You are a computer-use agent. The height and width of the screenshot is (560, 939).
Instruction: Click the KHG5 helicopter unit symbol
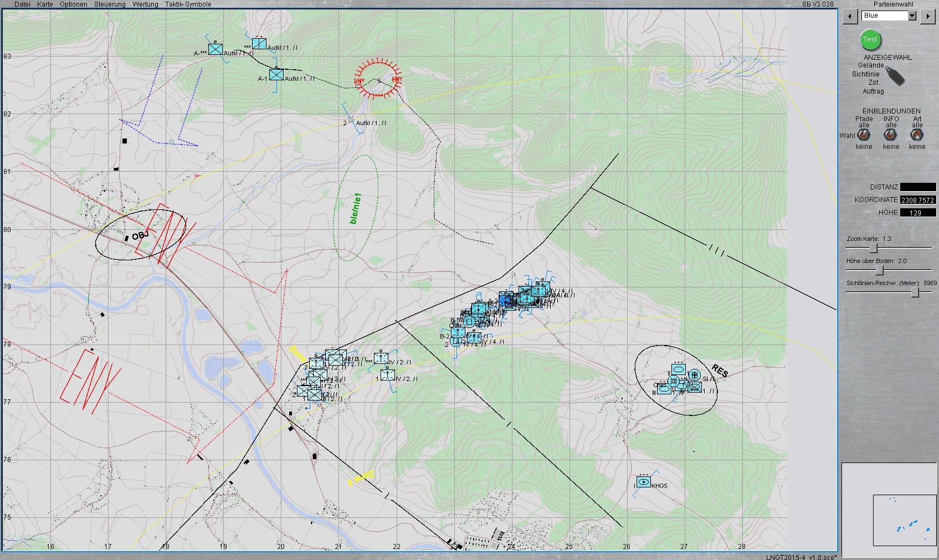[x=643, y=482]
